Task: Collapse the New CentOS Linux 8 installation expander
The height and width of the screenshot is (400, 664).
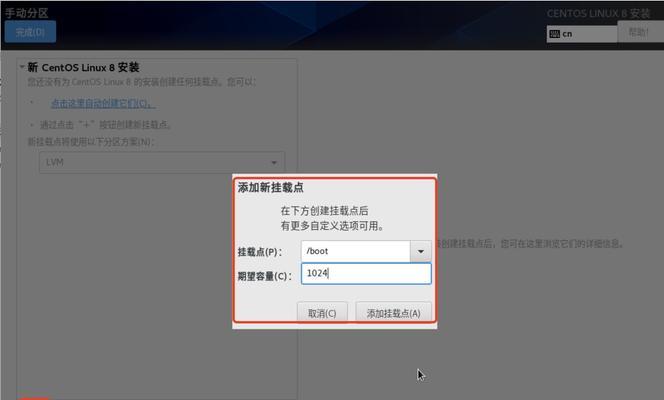Action: click(22, 67)
